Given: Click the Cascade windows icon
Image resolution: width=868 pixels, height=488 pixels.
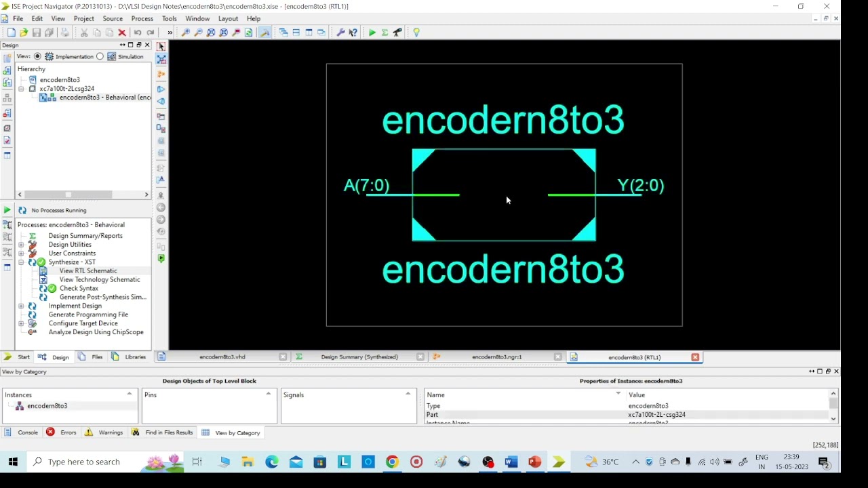Looking at the screenshot, I should (x=283, y=33).
